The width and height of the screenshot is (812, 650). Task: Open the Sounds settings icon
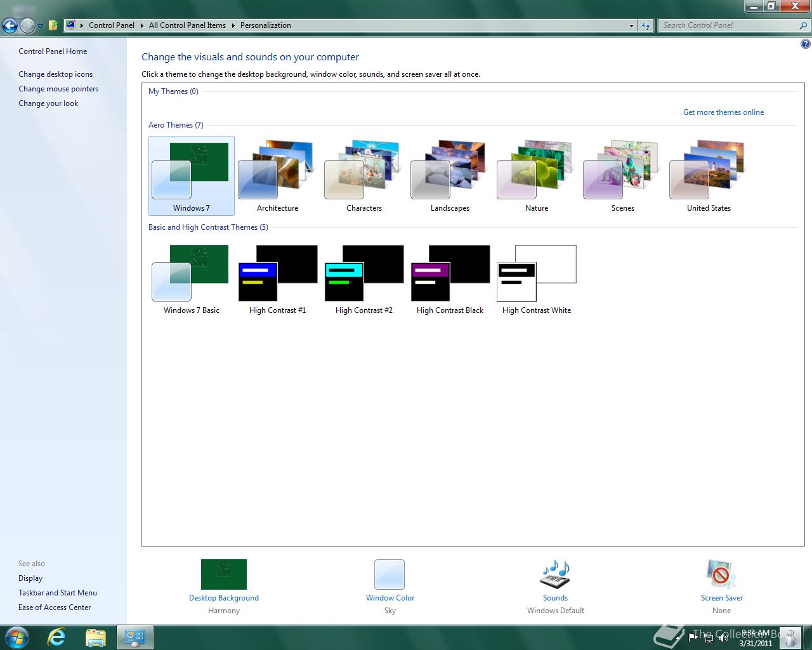pyautogui.click(x=555, y=574)
